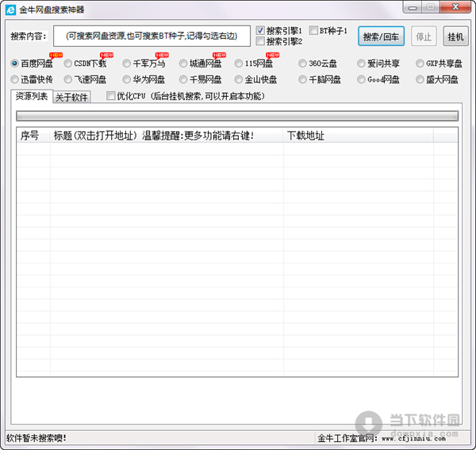Select 千军万马 search source
476x450 pixels.
coord(127,63)
